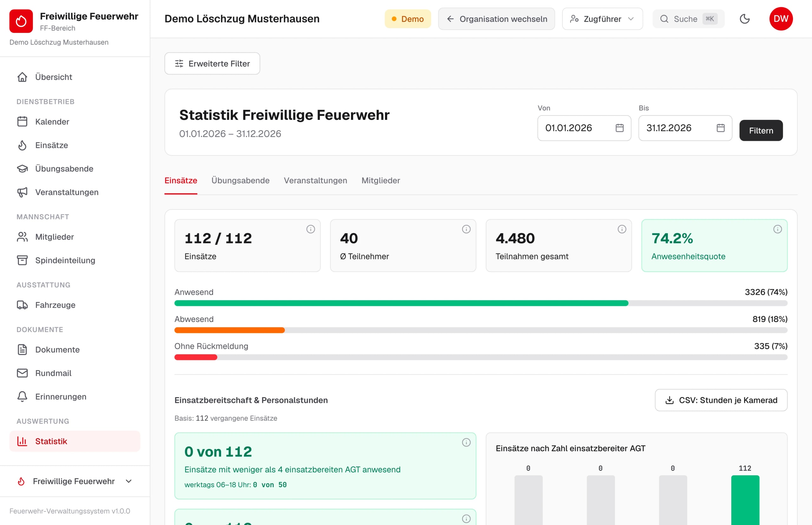Click Basis: 112 vergangene Einsätze text

click(x=226, y=418)
